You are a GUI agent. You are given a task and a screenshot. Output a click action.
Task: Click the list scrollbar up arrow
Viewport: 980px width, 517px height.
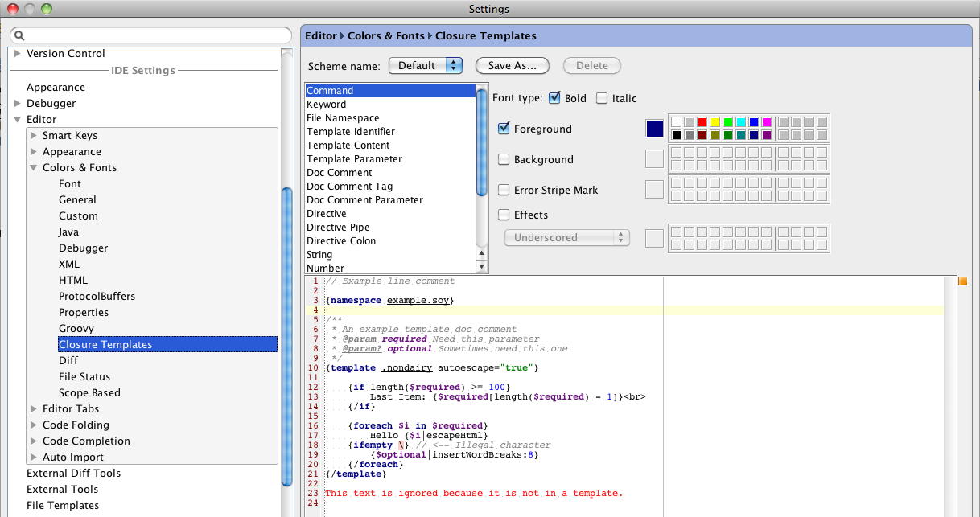click(482, 252)
